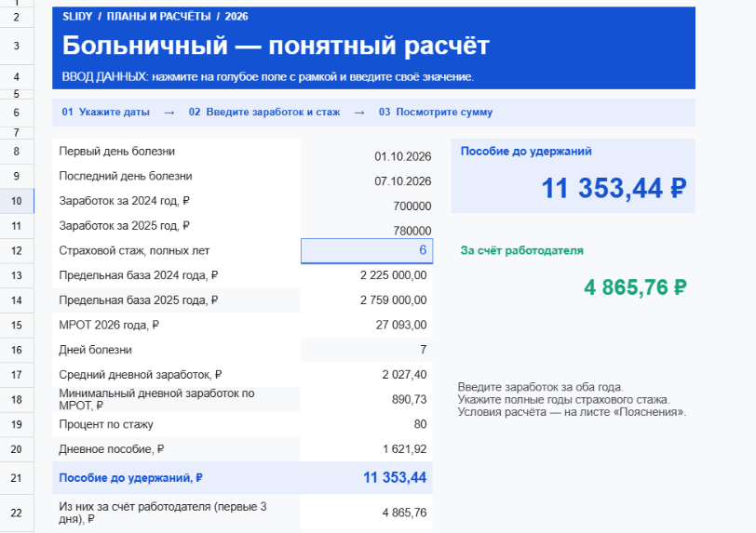Image resolution: width=756 pixels, height=533 pixels.
Task: Click label «Средний дневной заработок, ₽»
Action: [141, 375]
